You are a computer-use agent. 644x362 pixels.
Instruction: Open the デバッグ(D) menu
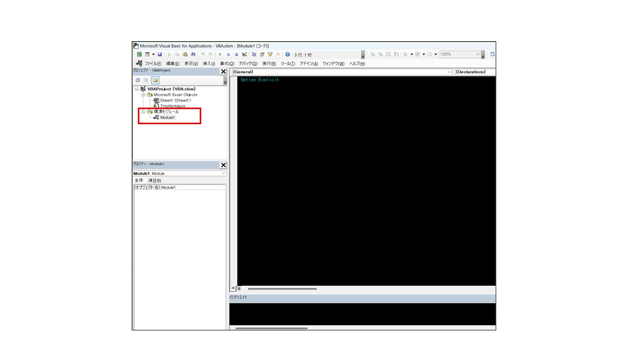click(248, 63)
